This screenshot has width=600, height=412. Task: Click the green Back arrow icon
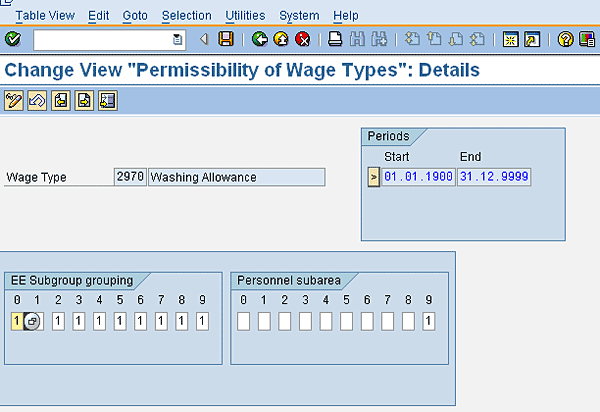[260, 39]
